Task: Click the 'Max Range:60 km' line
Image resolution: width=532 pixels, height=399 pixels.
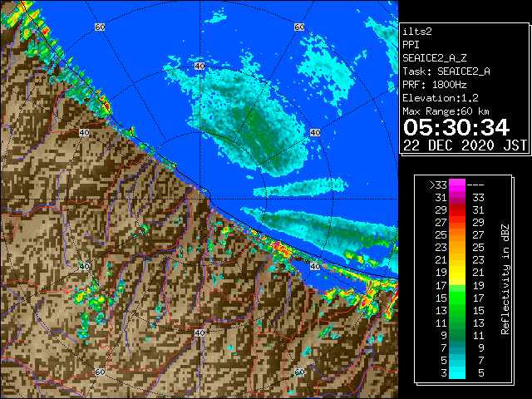Action: pyautogui.click(x=446, y=111)
